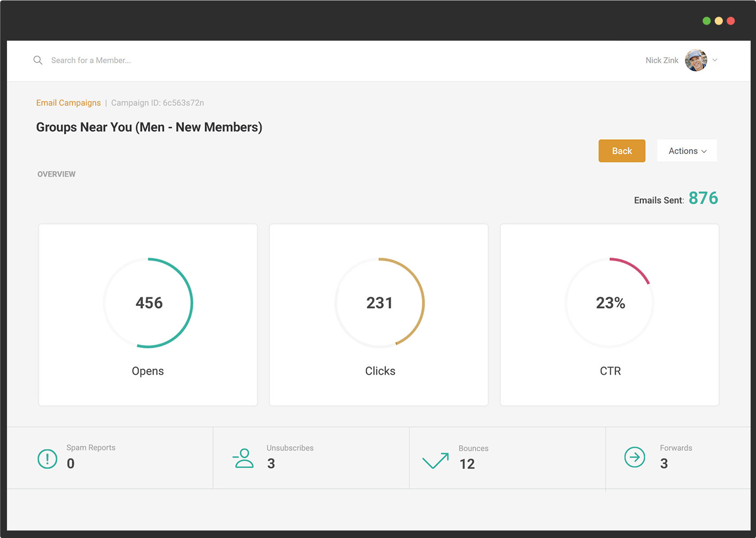Click the Opens circular progress ring
This screenshot has height=538, width=756.
(148, 303)
